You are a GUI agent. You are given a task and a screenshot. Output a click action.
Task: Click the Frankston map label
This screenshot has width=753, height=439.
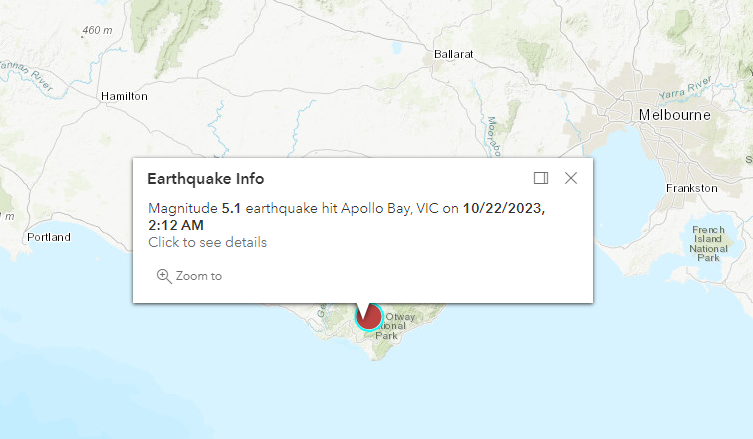692,188
